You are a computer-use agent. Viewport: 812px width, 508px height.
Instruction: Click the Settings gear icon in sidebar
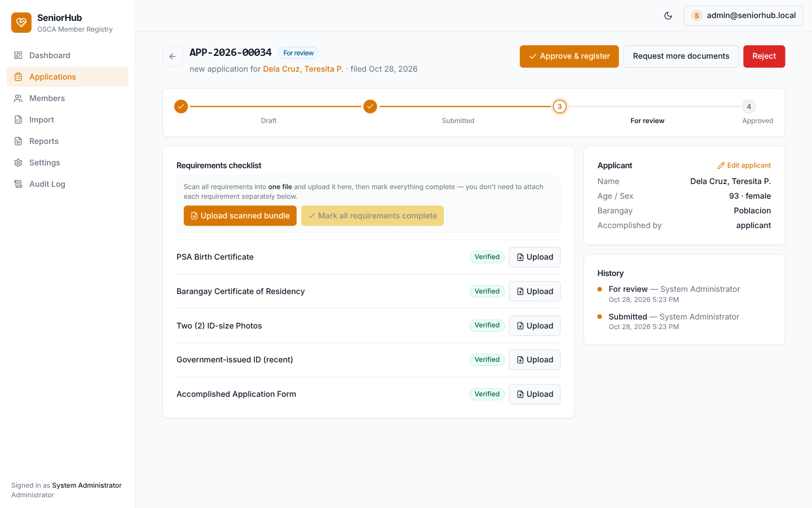pyautogui.click(x=18, y=163)
